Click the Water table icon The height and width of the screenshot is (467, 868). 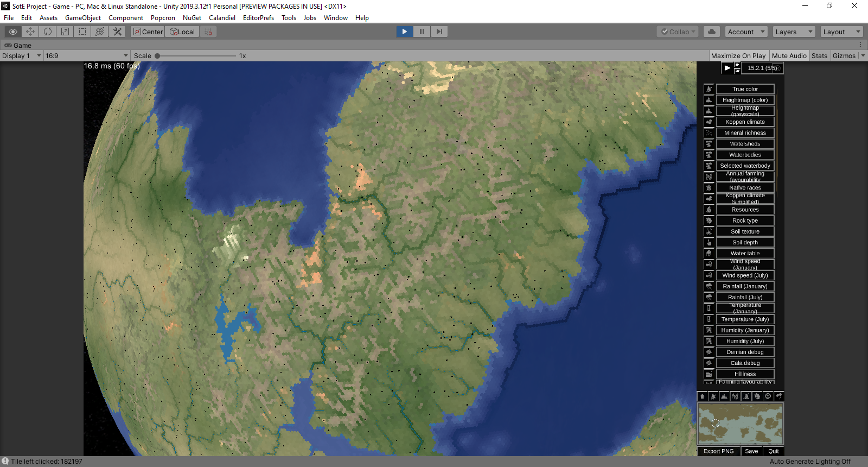pos(709,253)
